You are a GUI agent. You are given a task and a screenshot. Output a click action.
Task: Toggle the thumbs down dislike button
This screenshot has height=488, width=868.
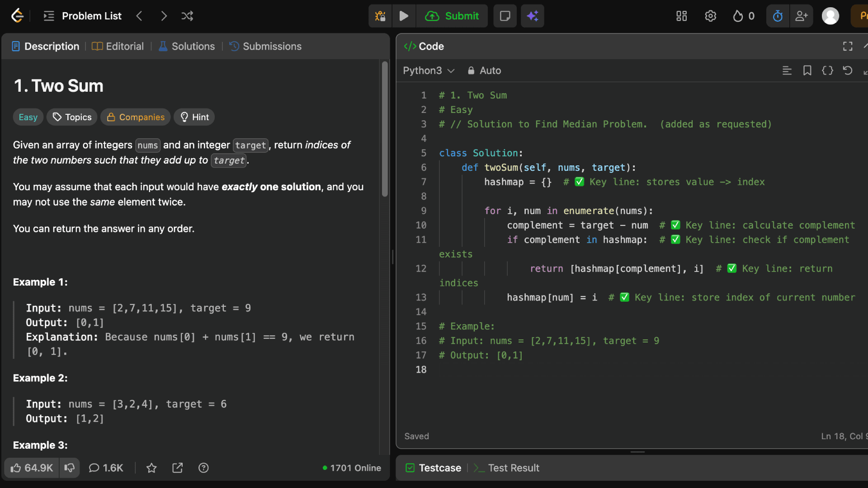point(70,468)
